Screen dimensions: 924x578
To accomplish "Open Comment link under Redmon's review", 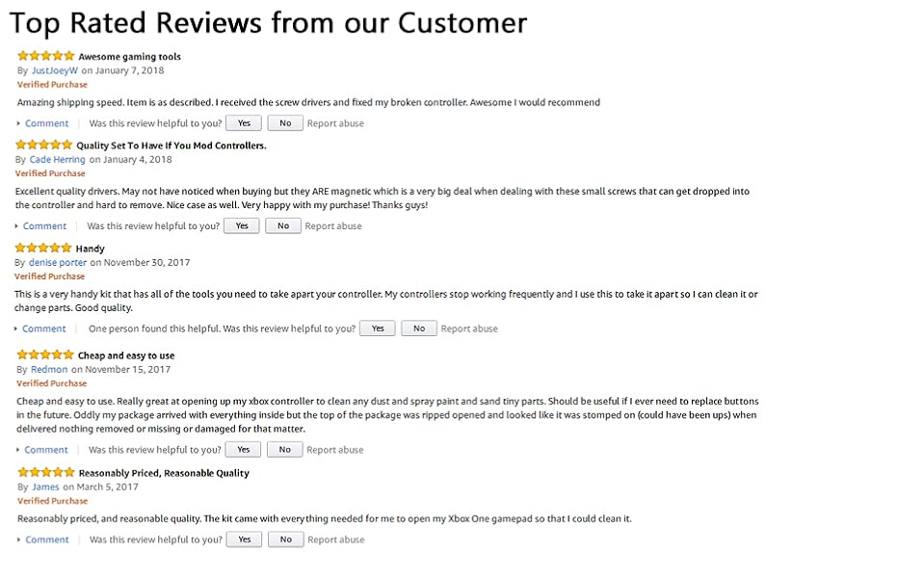I will pyautogui.click(x=46, y=450).
